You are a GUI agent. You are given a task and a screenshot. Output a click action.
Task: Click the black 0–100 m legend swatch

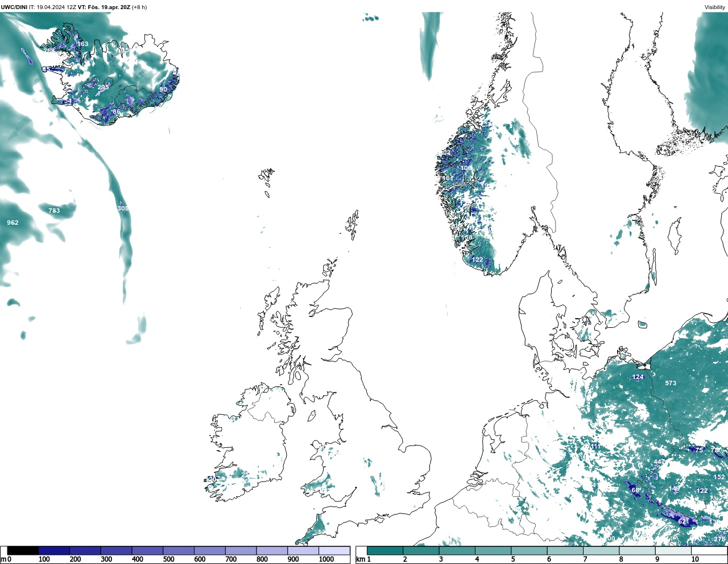pyautogui.click(x=23, y=551)
